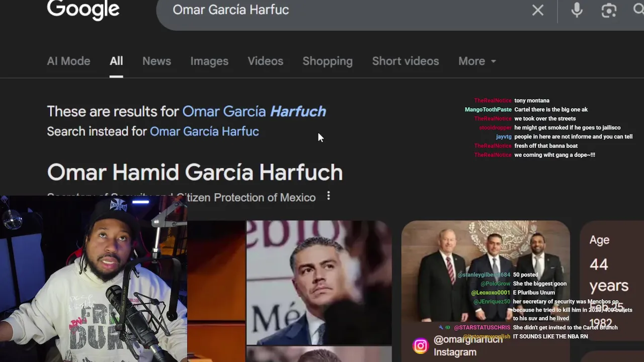
Task: Open the Images tab
Action: point(209,61)
